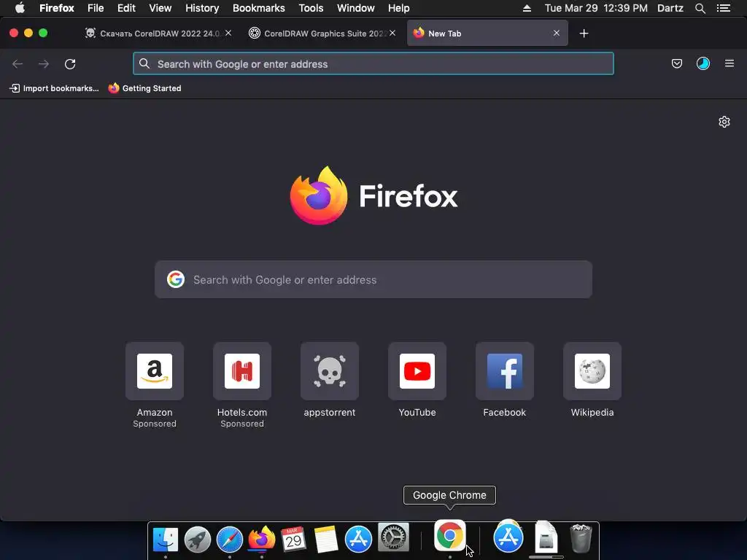Open the Window menu
The width and height of the screenshot is (747, 560).
click(356, 8)
